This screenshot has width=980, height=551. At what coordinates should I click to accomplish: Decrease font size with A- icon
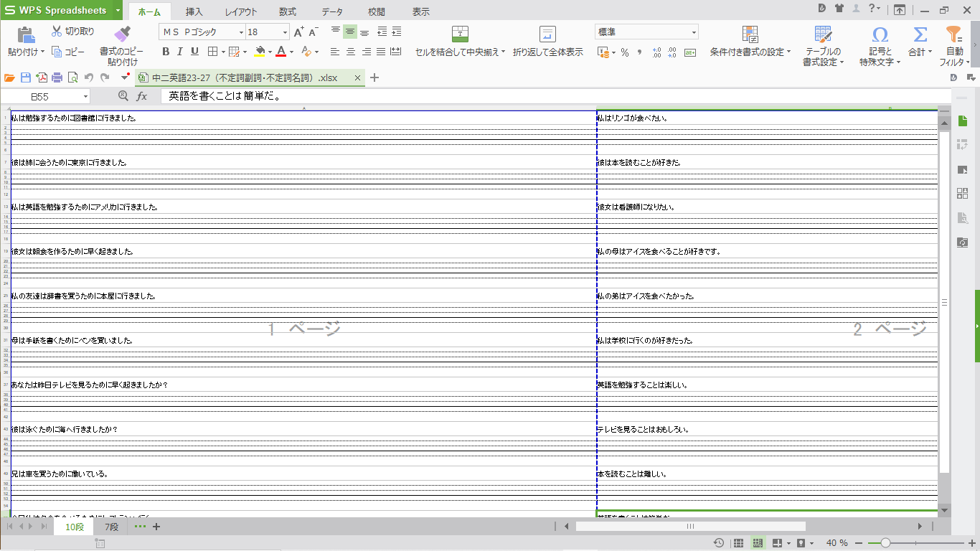tap(315, 32)
